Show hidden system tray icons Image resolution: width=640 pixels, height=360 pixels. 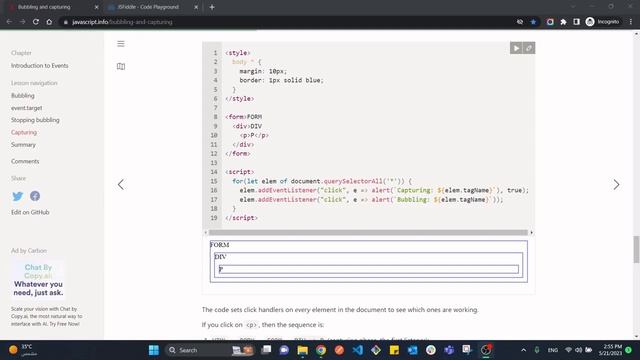pyautogui.click(x=524, y=350)
